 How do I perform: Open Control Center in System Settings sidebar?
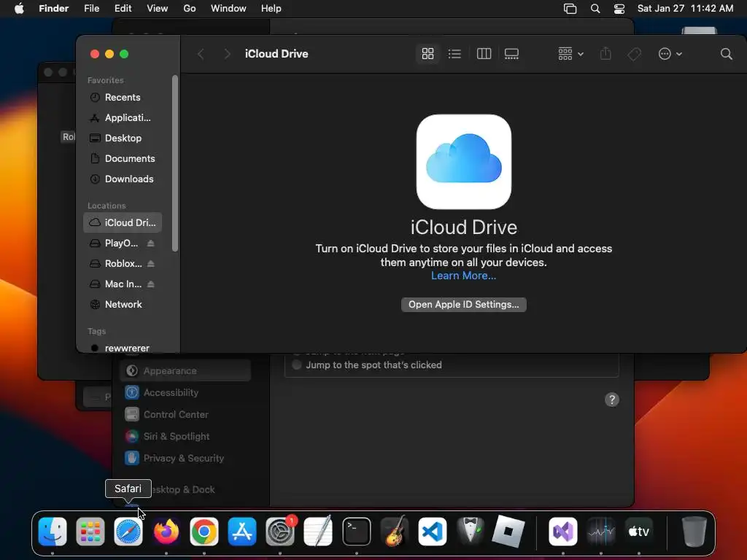[185, 414]
